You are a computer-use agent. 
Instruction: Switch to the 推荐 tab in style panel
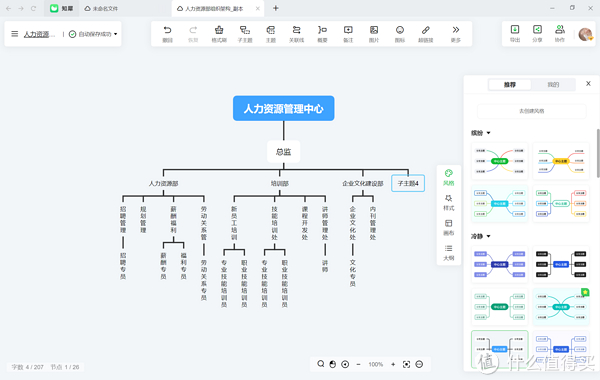click(510, 85)
